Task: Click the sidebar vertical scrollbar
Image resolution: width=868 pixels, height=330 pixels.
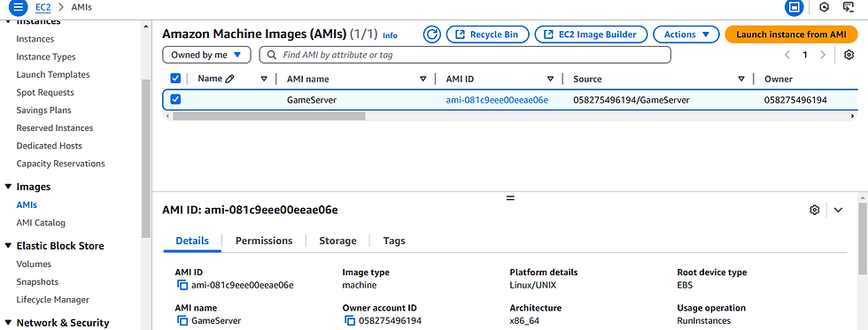Action: click(x=145, y=158)
